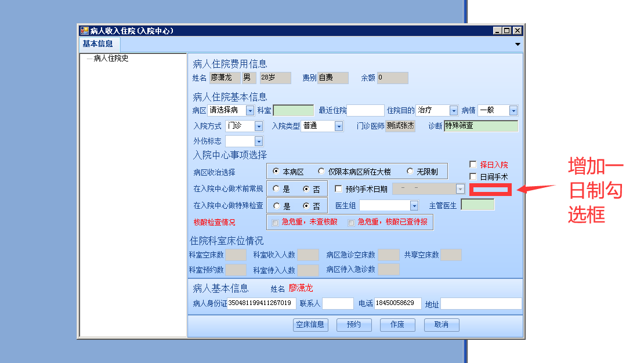This screenshot has width=644, height=363.
Task: Click the 诊断 field containing 特殊筛查
Action: click(x=481, y=126)
